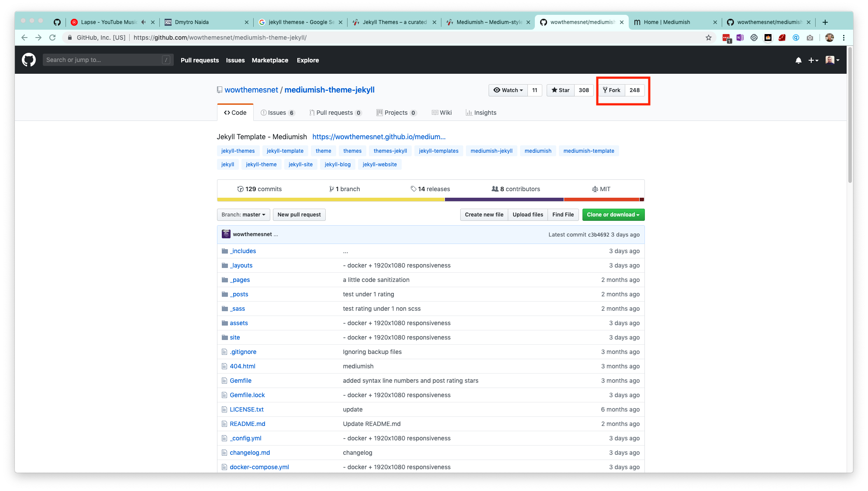Click the blue at-sign extension icon
The width and height of the screenshot is (868, 491).
796,38
